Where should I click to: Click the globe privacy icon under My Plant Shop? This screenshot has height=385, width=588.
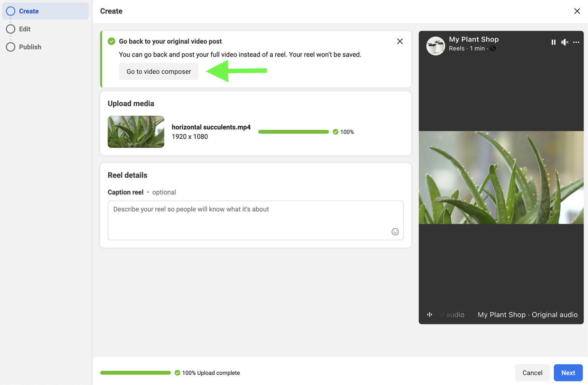coord(493,49)
